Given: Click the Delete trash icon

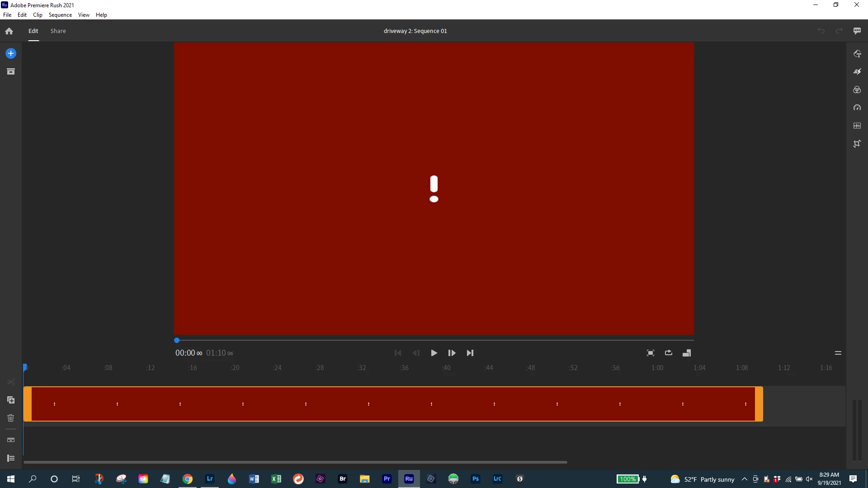Looking at the screenshot, I should point(11,418).
